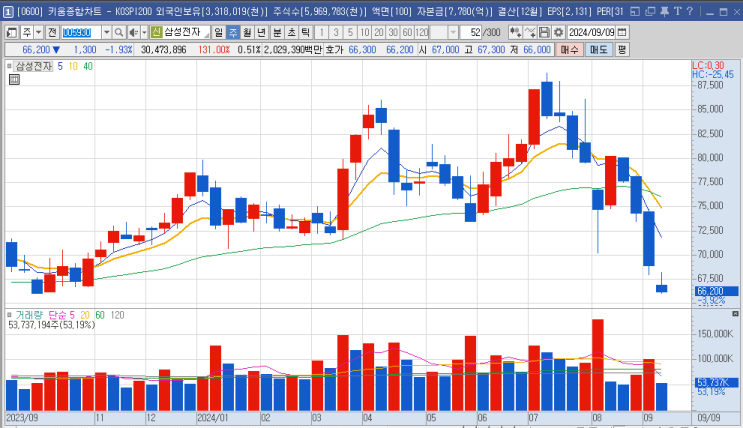Expand the dropdown beside speaker icon

point(144,32)
